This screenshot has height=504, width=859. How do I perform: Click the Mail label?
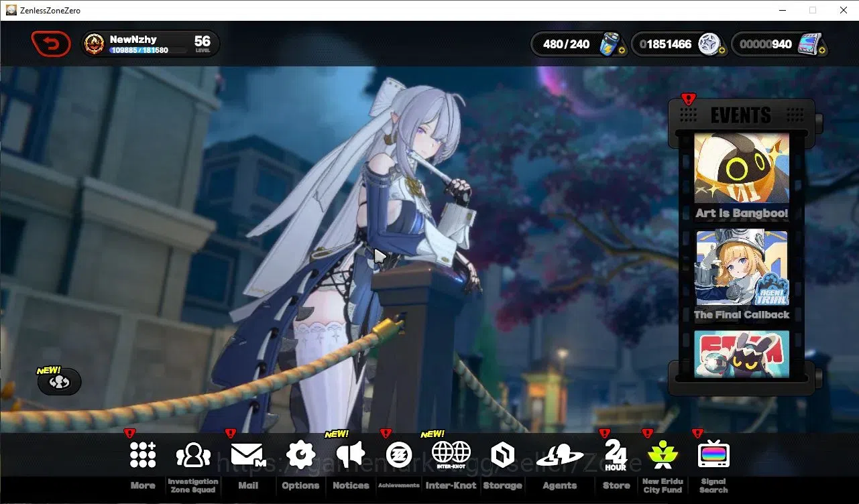248,485
